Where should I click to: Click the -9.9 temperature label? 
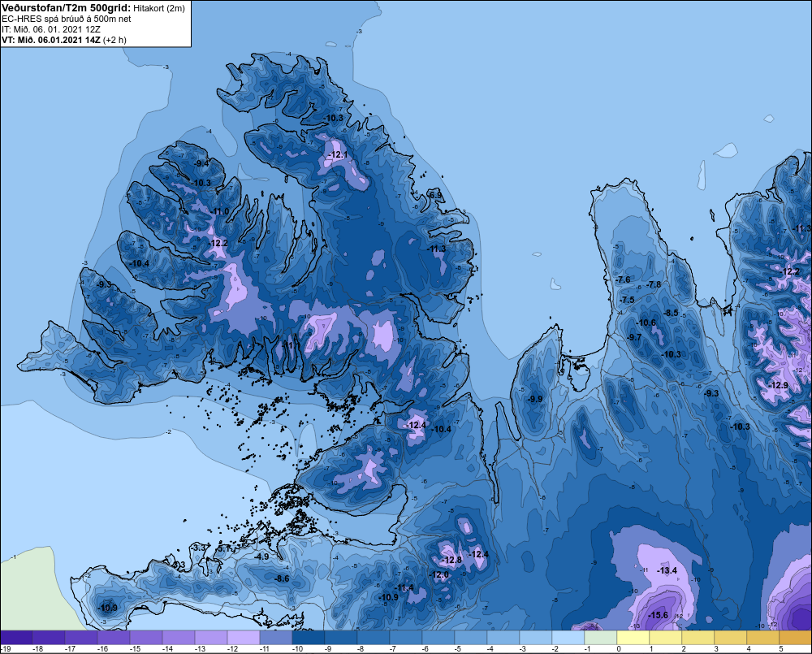click(x=535, y=399)
